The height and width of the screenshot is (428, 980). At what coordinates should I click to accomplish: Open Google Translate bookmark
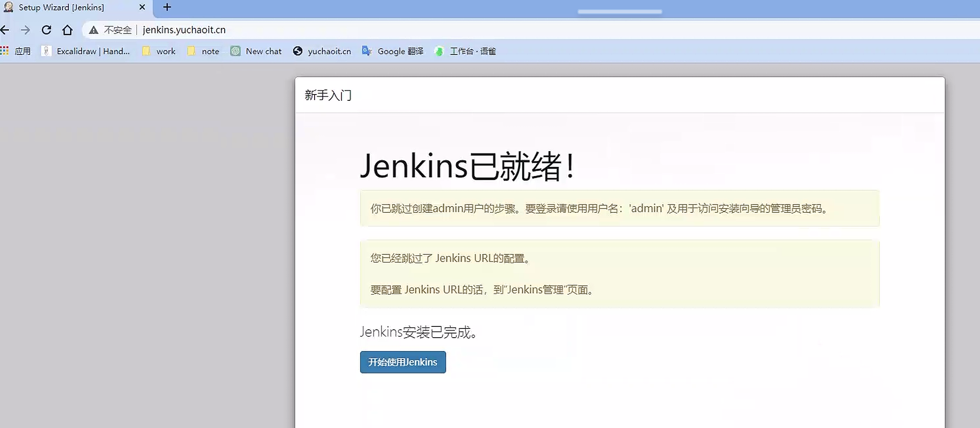[x=393, y=51]
